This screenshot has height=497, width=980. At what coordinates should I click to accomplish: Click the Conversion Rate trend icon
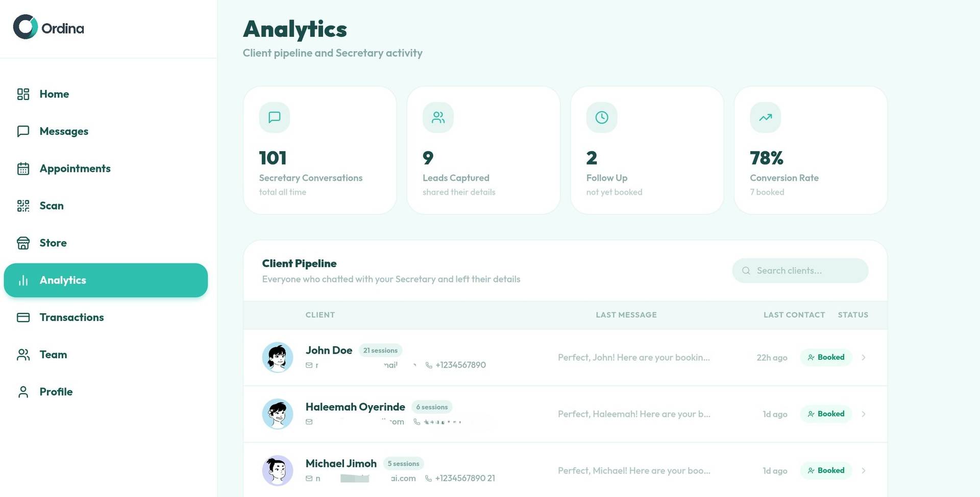pos(765,117)
